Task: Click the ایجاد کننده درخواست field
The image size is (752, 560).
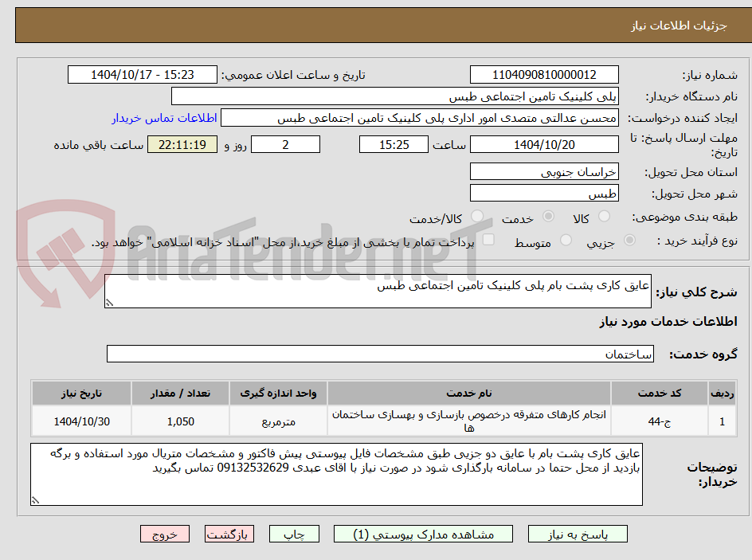Action: (x=420, y=118)
